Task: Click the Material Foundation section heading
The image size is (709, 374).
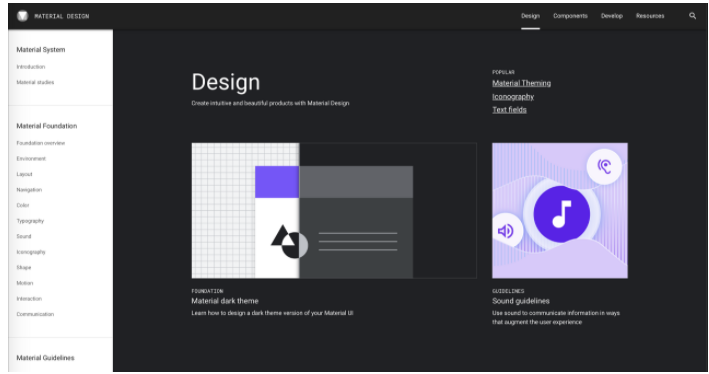Action: click(x=47, y=126)
